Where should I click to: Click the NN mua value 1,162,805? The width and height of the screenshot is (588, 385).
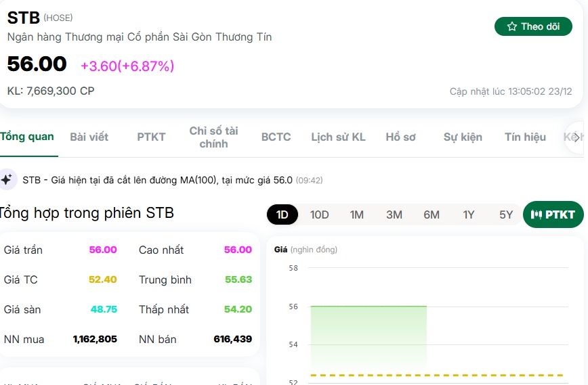pyautogui.click(x=95, y=339)
